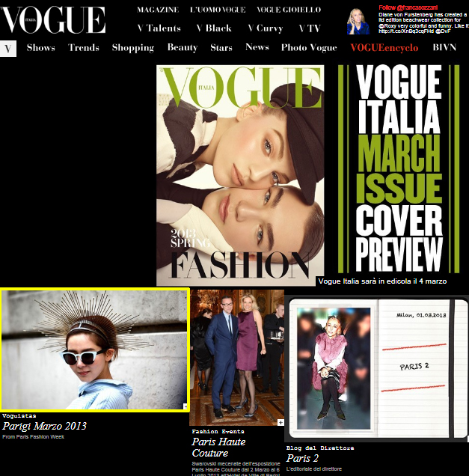
Task: Open the t.co link in tweet
Action: coord(406,31)
